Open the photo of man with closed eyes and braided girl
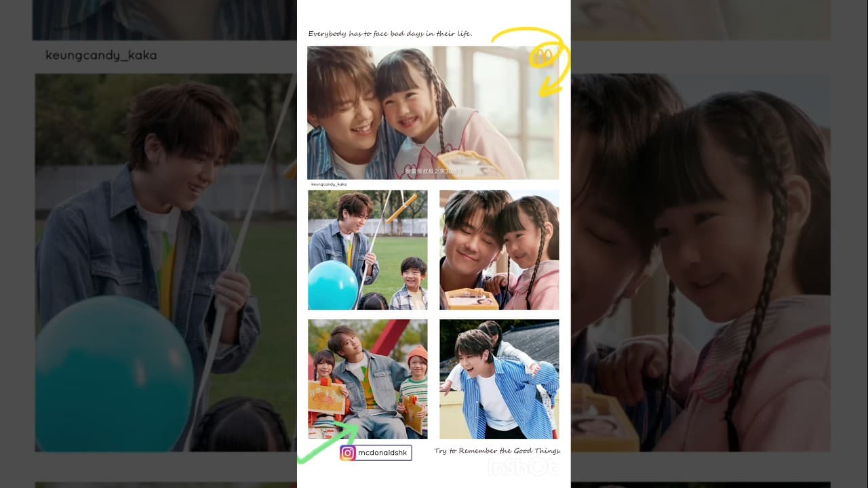The width and height of the screenshot is (868, 488). tap(499, 249)
